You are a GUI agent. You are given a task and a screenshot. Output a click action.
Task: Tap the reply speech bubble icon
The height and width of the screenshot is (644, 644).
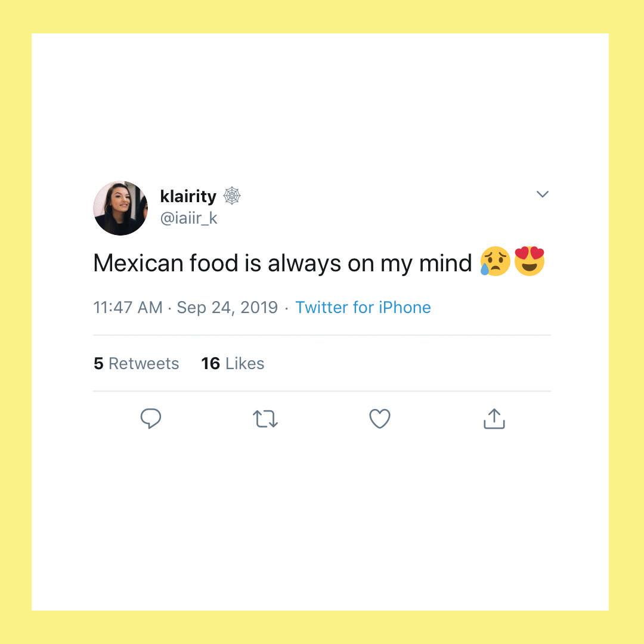click(151, 419)
